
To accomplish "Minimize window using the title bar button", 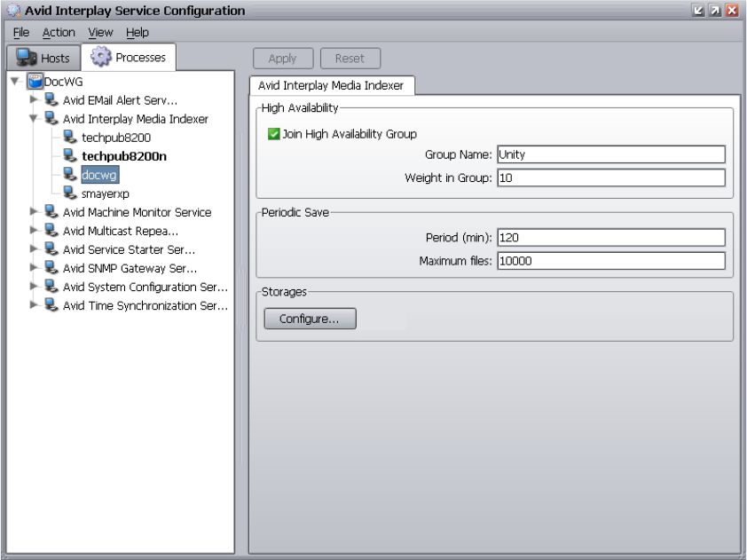I will coord(698,10).
